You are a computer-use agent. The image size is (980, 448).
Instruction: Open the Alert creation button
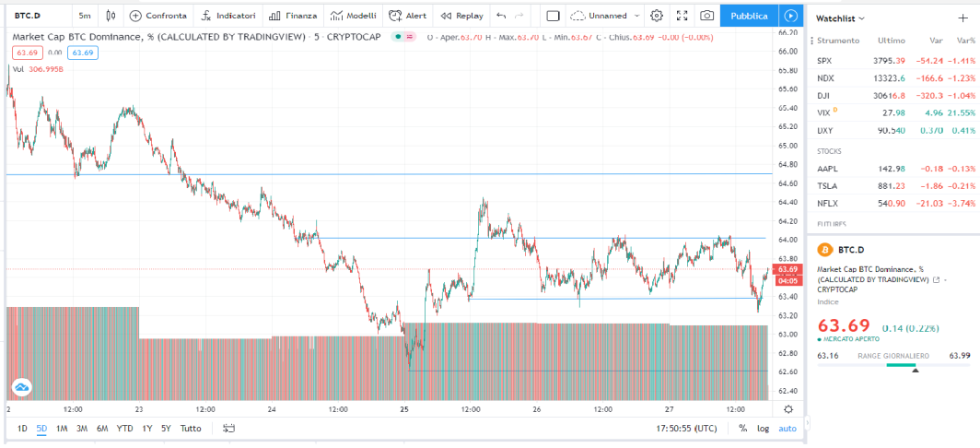[x=407, y=16]
